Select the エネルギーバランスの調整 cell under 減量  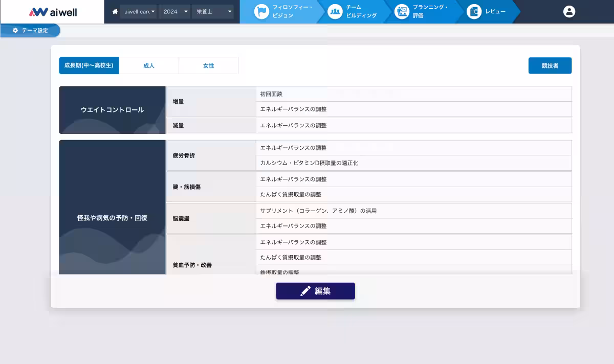tap(413, 125)
